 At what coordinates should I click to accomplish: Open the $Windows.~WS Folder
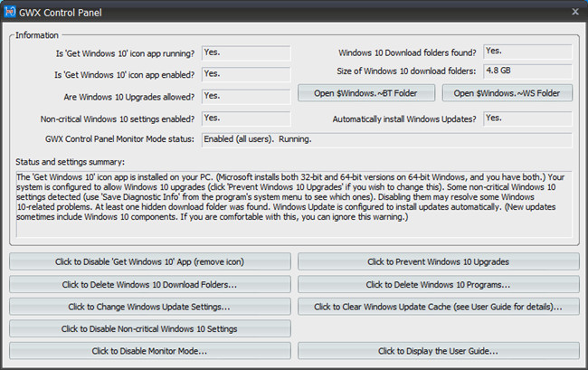point(507,93)
